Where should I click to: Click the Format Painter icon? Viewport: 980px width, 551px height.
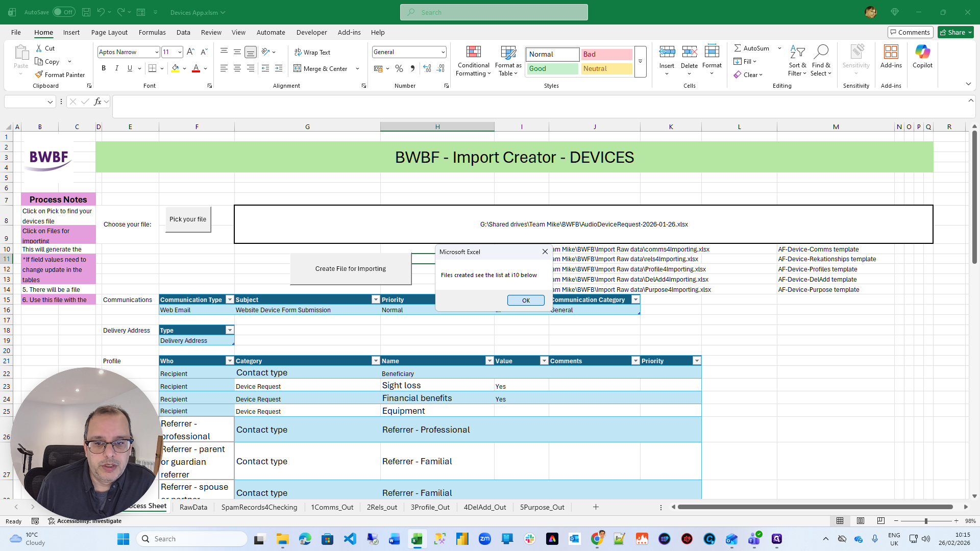click(x=39, y=75)
